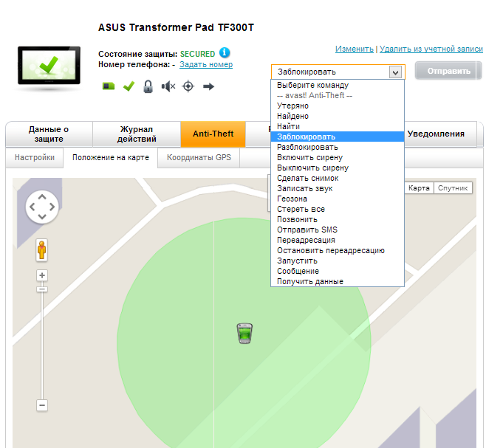This screenshot has height=448, width=486.
Task: Choose Остановить переадресацию command
Action: tap(338, 250)
